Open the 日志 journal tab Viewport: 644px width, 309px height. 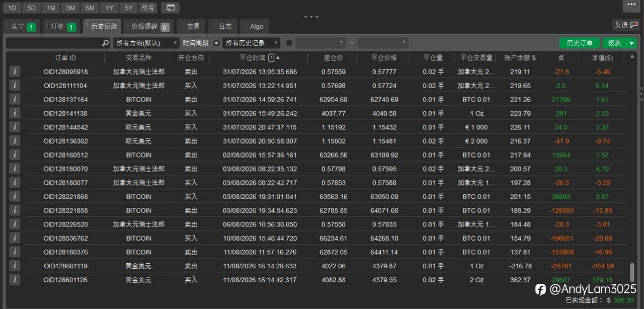[x=223, y=27]
